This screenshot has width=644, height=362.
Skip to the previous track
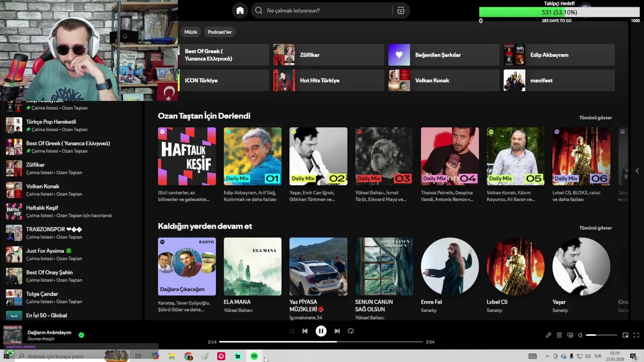pyautogui.click(x=305, y=331)
